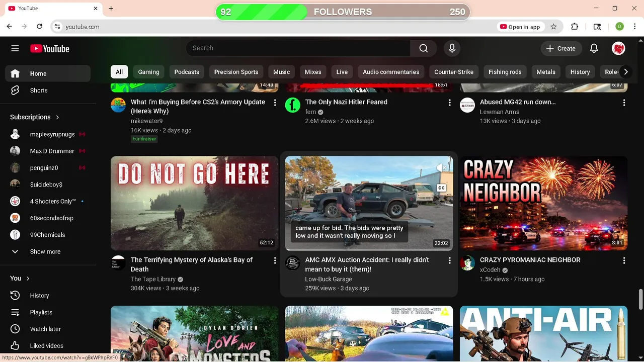Open DO NOT GO HERE video thumbnail
The height and width of the screenshot is (362, 644).
pos(194,203)
